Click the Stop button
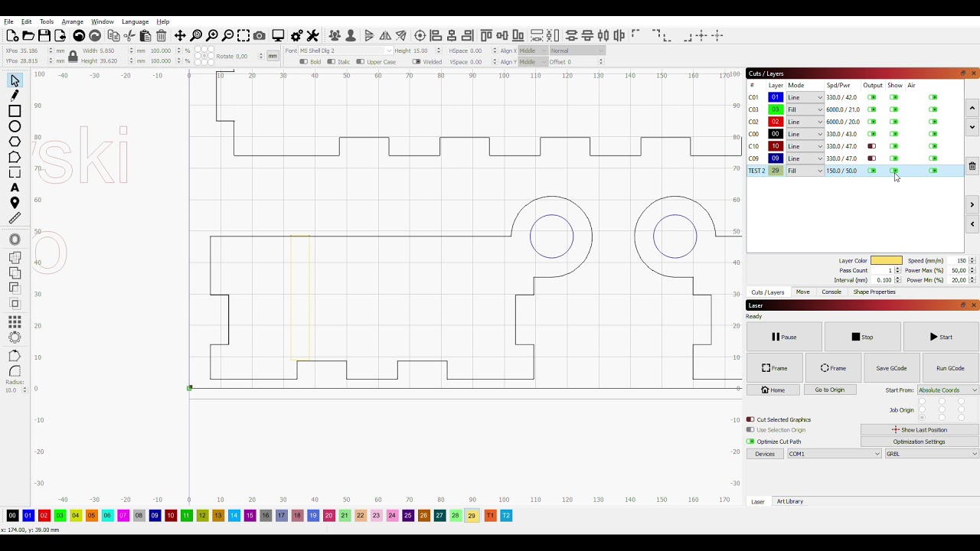Image resolution: width=980 pixels, height=551 pixels. point(862,337)
